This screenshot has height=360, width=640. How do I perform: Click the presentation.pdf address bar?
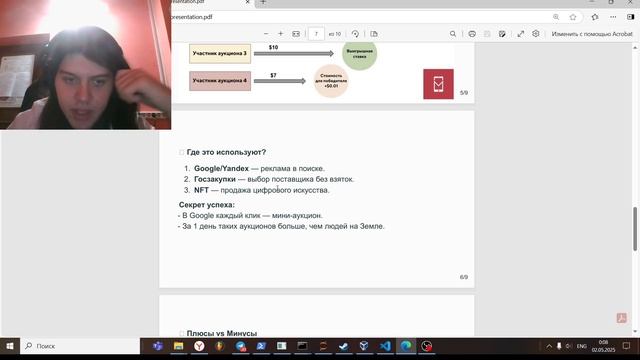click(359, 17)
